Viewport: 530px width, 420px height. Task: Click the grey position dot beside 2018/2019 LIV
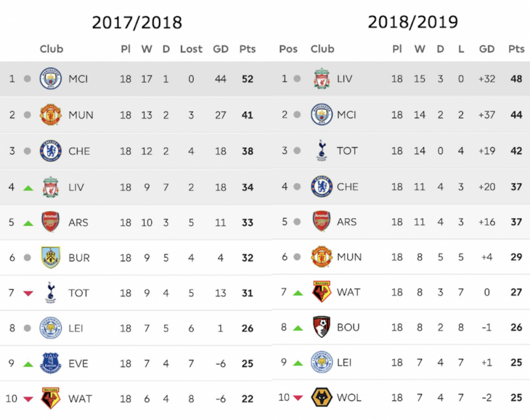(297, 79)
